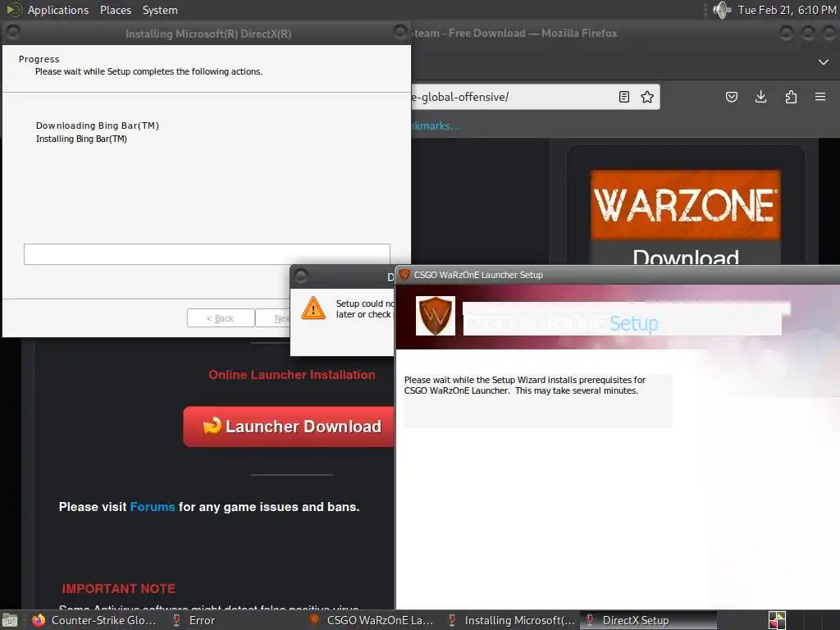The image size is (840, 630).
Task: Open Firefox downloads panel
Action: click(760, 97)
